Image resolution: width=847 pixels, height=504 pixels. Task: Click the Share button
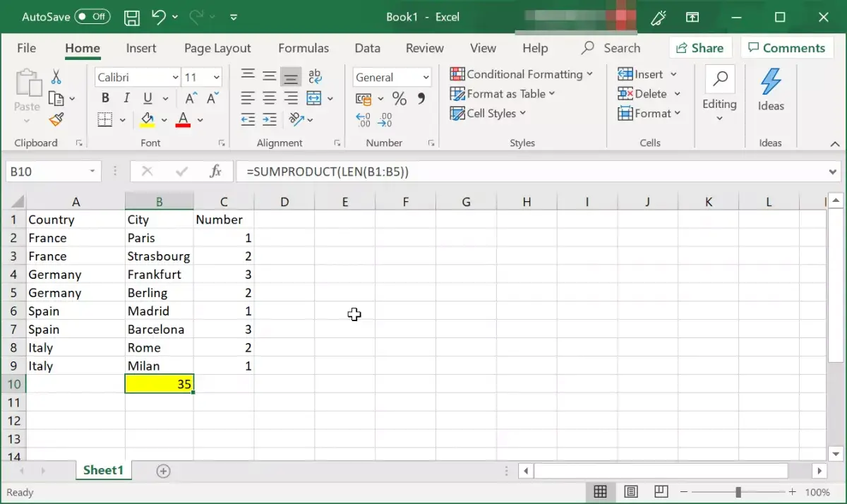[699, 48]
